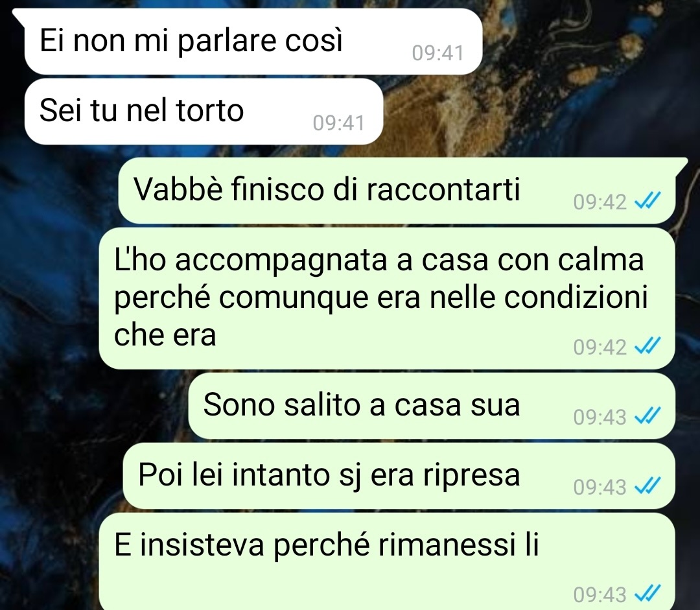
Task: Tap the 09:41 timestamp on 'Ei non mi parlare così'
Action: click(x=437, y=53)
